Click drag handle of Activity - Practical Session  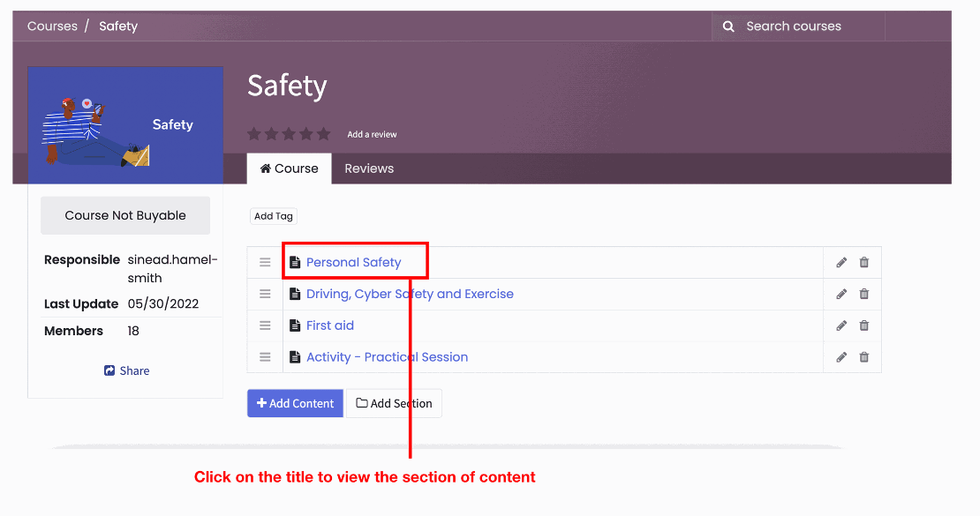[x=265, y=357]
